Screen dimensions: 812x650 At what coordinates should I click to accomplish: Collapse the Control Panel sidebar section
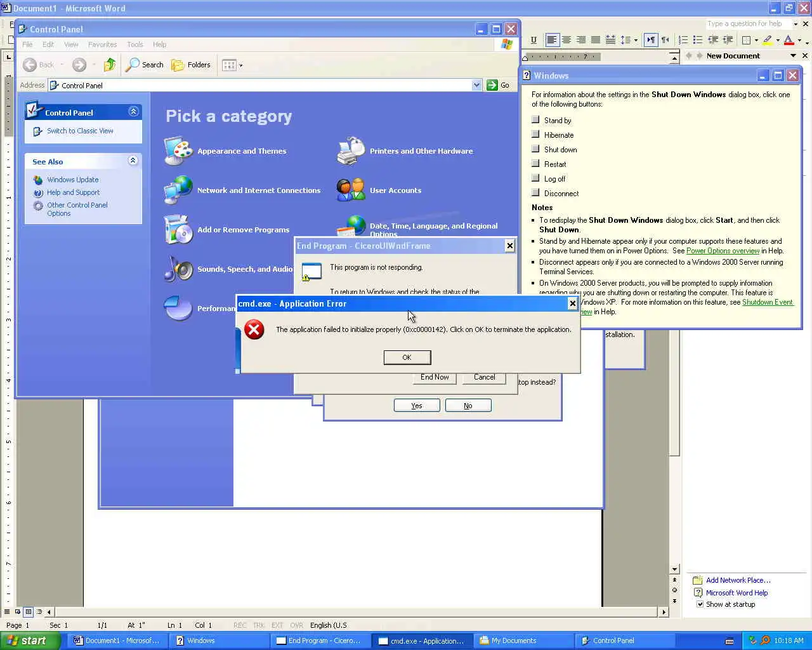pos(133,112)
